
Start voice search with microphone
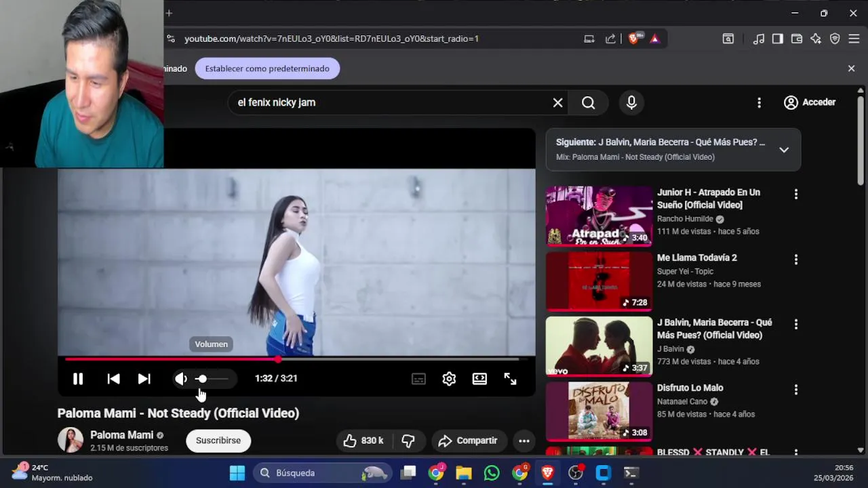click(631, 102)
